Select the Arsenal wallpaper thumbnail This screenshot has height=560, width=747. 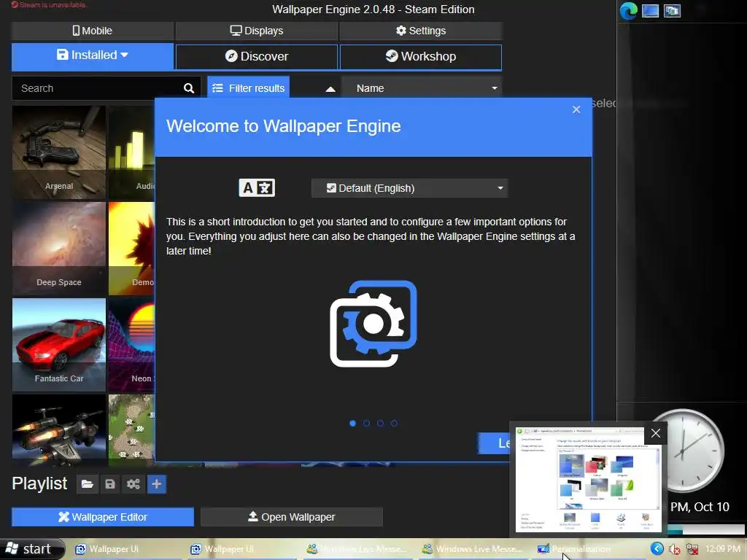click(59, 152)
